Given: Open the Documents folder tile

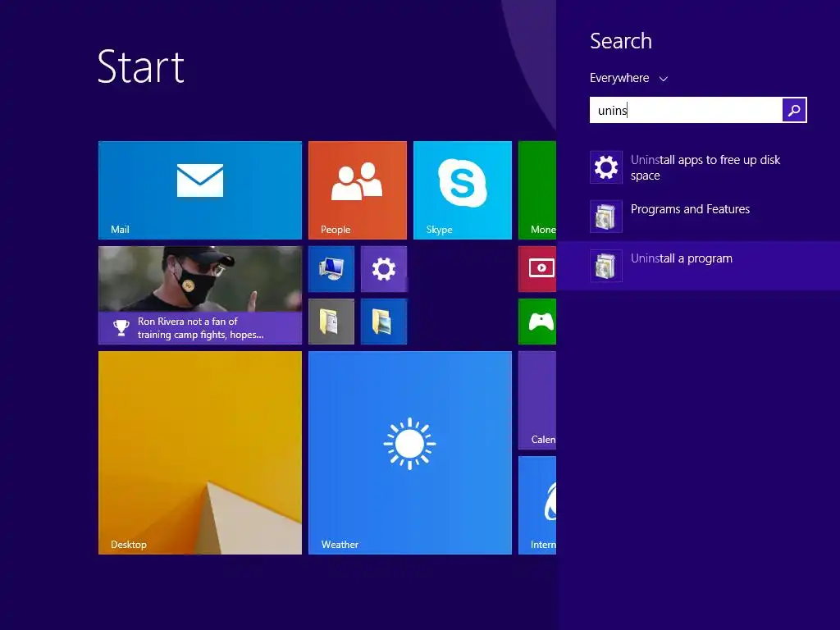Looking at the screenshot, I should (331, 322).
